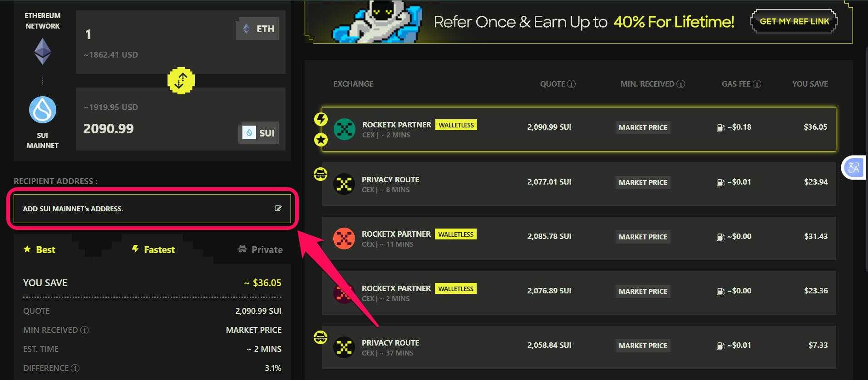Switch to the Fastest tab
868x380 pixels.
tap(153, 249)
